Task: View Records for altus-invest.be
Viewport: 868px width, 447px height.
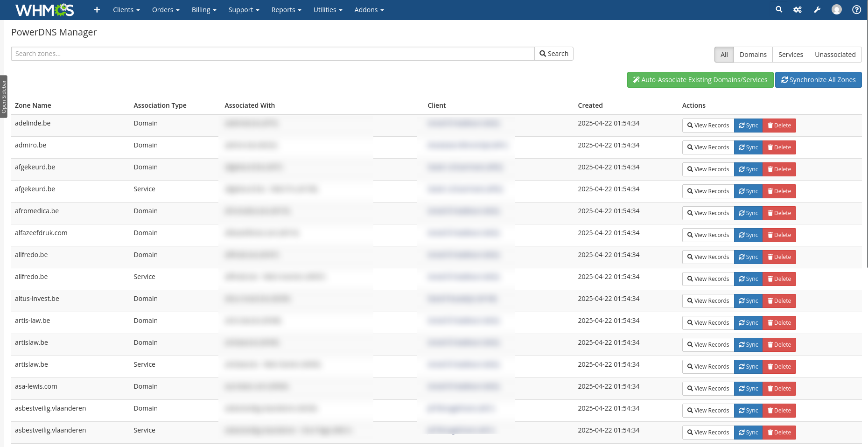Action: 708,301
